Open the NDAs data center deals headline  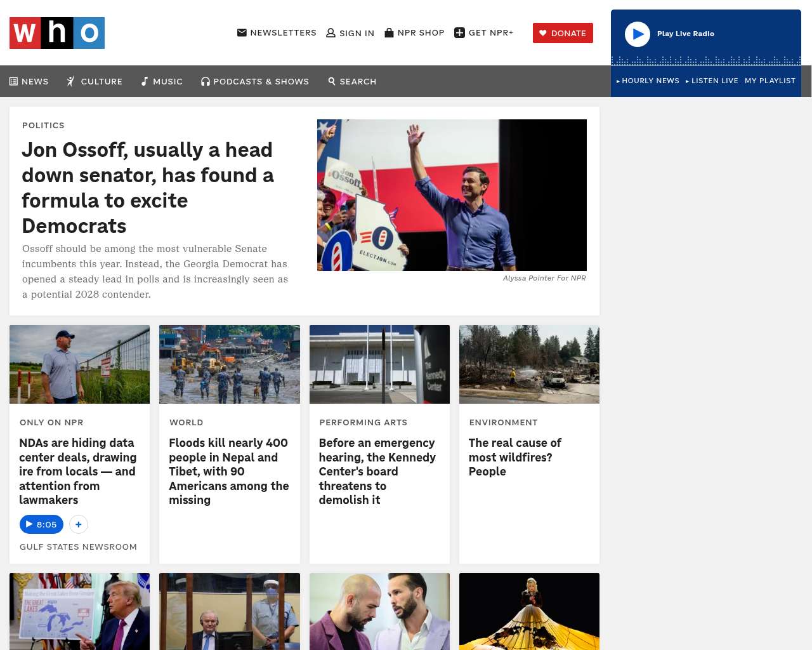coord(78,471)
